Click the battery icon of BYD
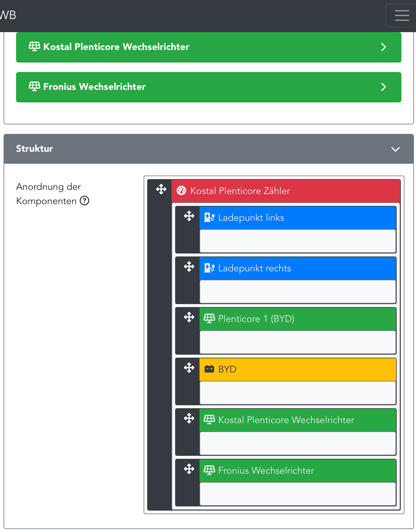416x532 pixels. (x=209, y=369)
